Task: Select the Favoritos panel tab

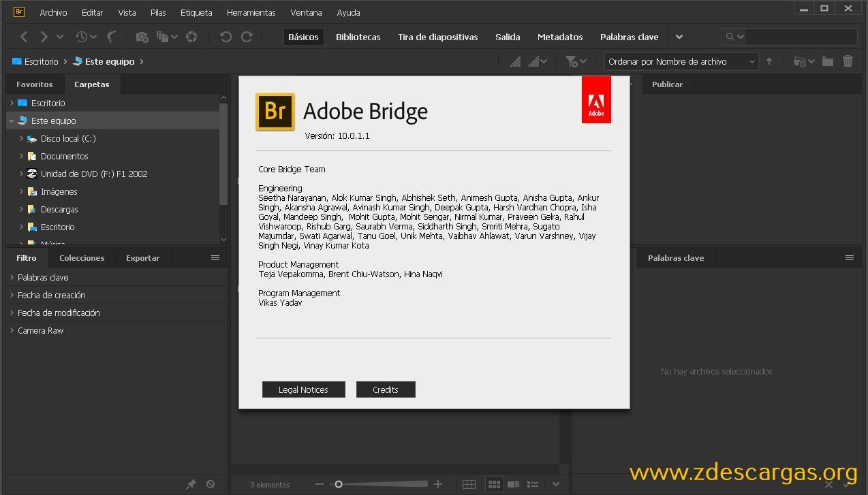Action: (34, 84)
